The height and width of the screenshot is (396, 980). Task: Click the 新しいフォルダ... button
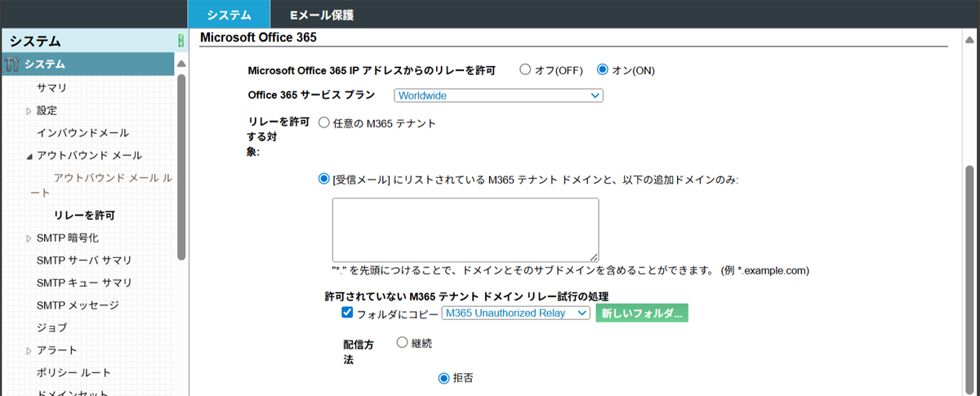click(x=642, y=314)
